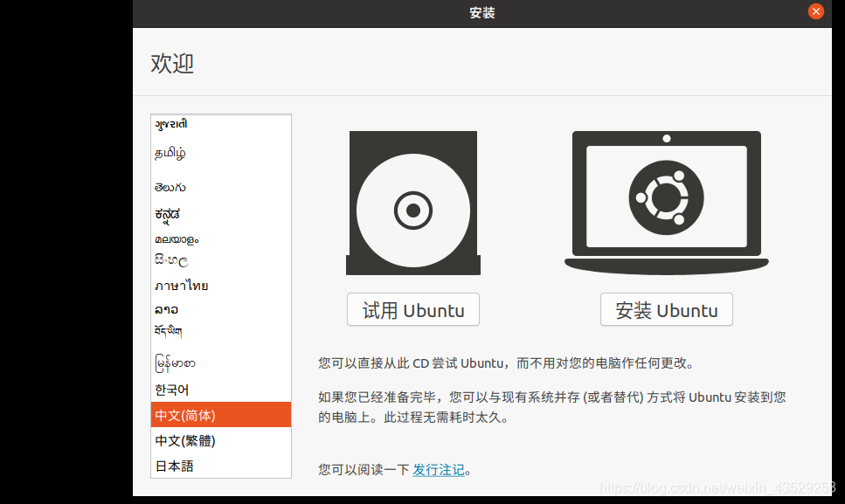The image size is (845, 504).
Task: Pick తెలుగు in the language list
Action: click(221, 188)
